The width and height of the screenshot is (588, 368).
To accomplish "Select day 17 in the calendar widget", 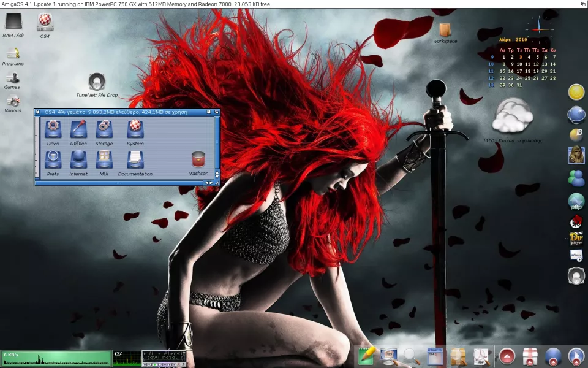I will pyautogui.click(x=520, y=71).
